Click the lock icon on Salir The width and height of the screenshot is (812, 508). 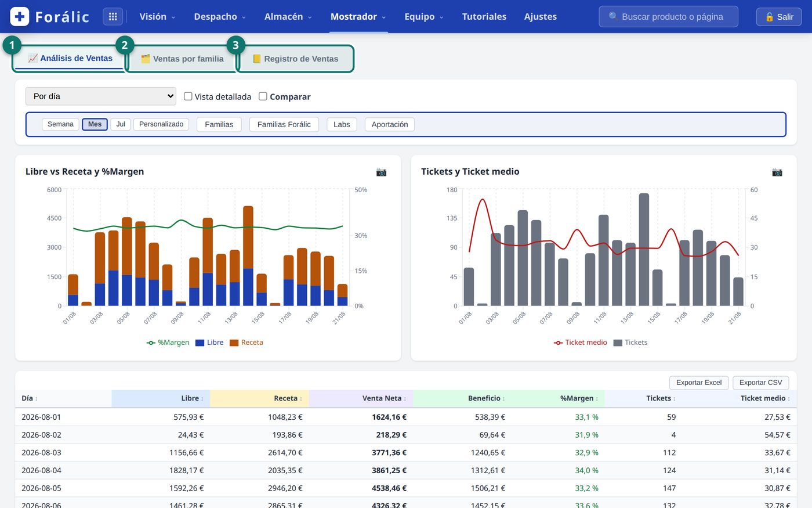pyautogui.click(x=770, y=17)
